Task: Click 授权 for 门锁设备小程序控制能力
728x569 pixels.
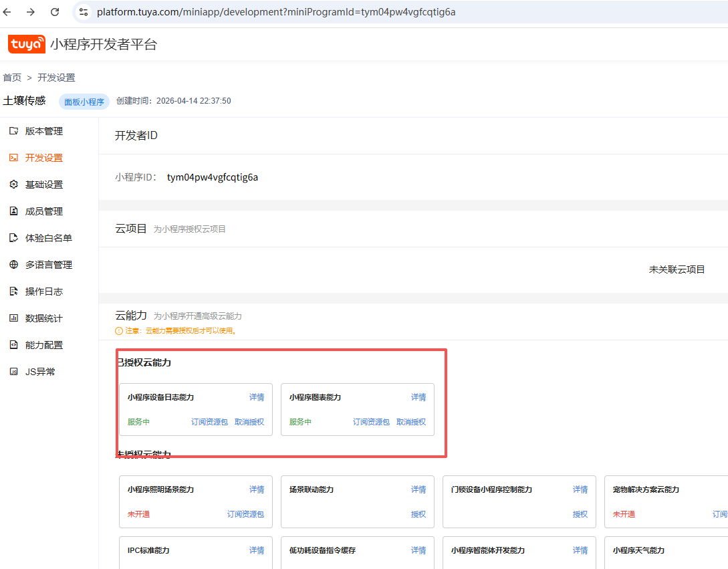Action: [580, 514]
